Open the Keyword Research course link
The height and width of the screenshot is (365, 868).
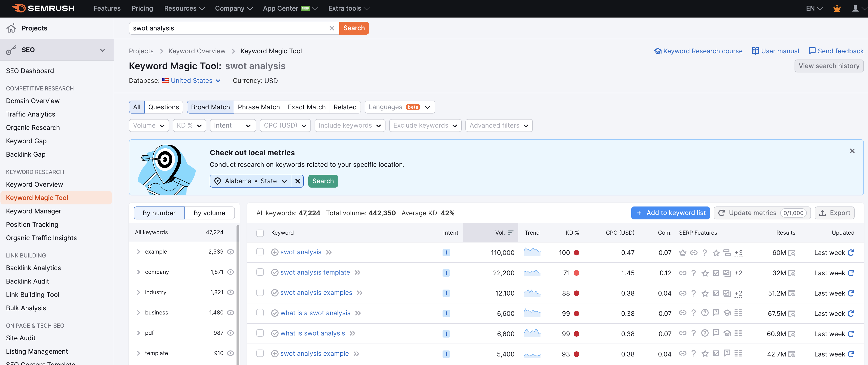(x=698, y=51)
